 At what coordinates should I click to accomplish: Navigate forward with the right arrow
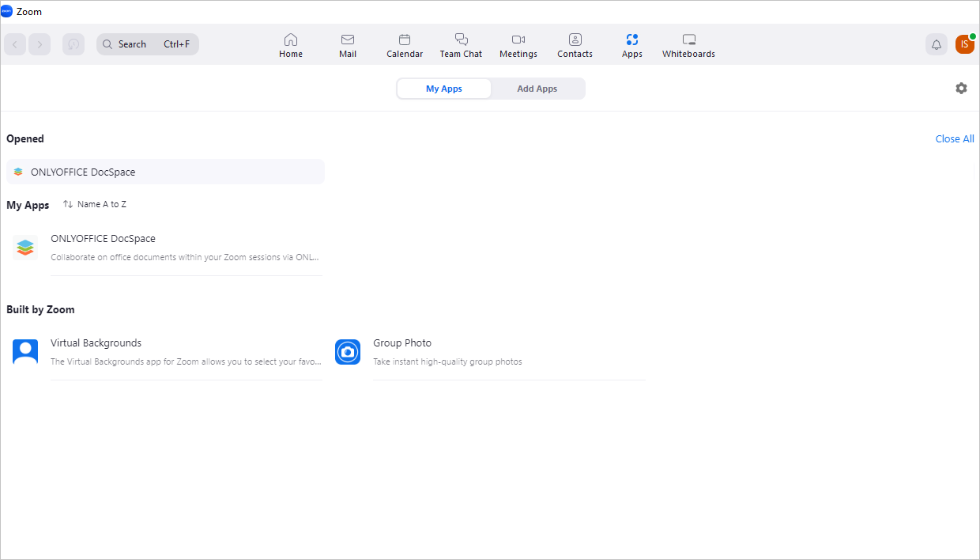[x=40, y=44]
